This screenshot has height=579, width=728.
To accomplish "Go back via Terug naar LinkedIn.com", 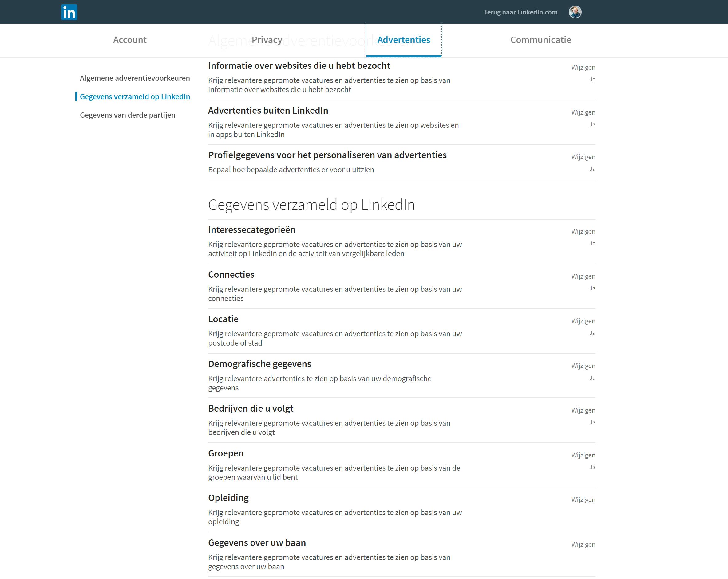I will click(x=520, y=12).
